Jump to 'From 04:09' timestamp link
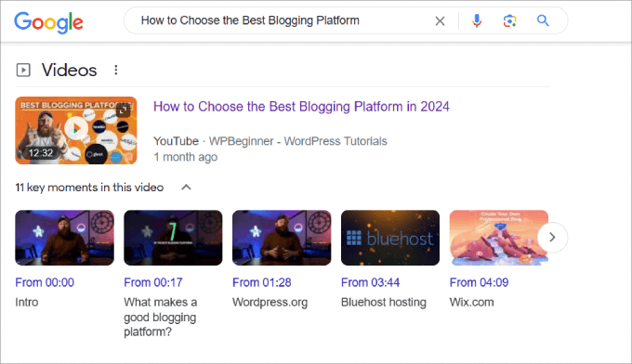Viewport: 632px width, 364px height. click(x=480, y=282)
